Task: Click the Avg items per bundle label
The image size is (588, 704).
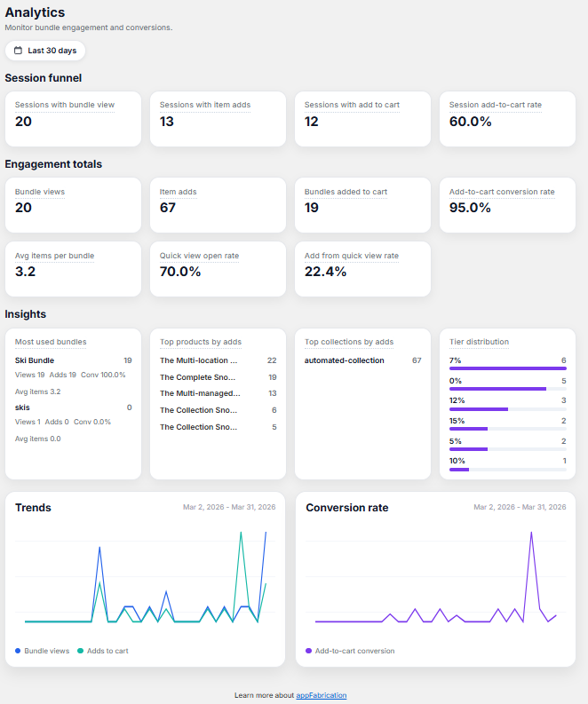Action: pos(54,256)
